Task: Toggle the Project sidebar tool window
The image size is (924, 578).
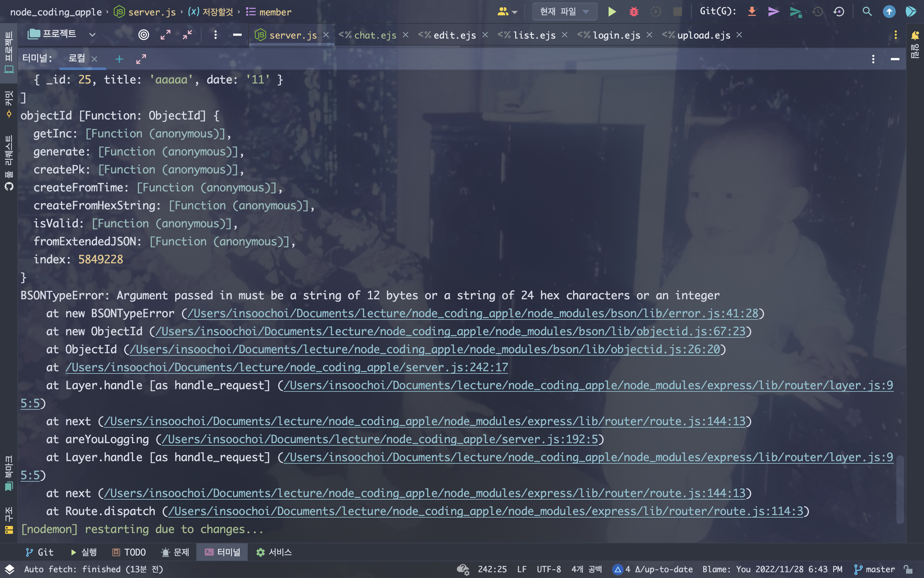Action: click(x=9, y=52)
